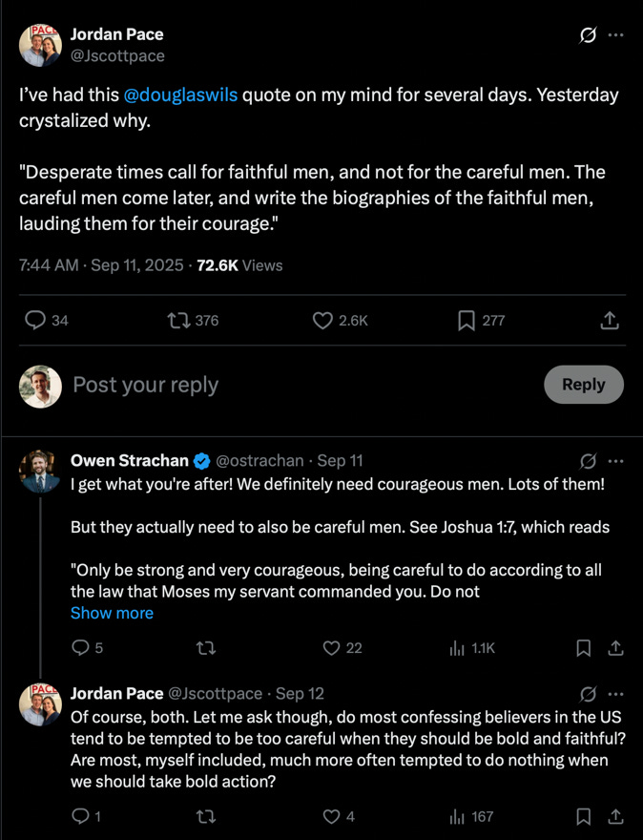Repost Jordan Pace's Sep 12 reply
The image size is (643, 840).
pos(204,816)
